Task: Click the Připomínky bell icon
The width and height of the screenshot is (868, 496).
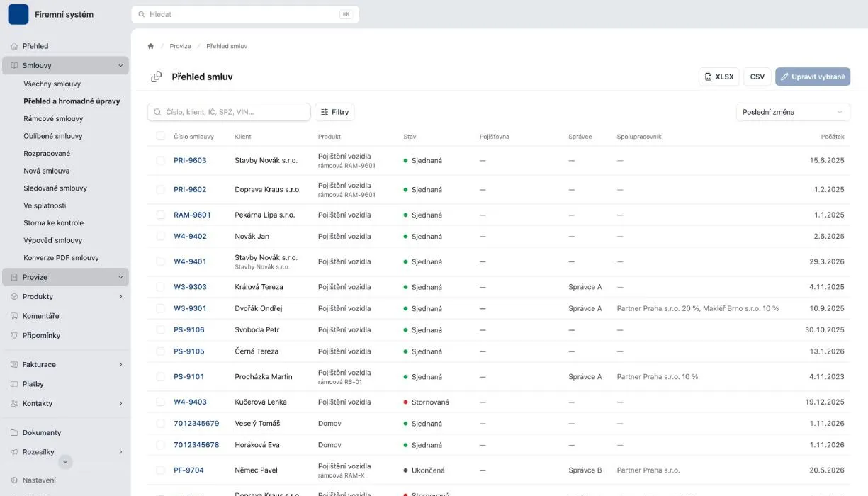Action: click(x=14, y=335)
